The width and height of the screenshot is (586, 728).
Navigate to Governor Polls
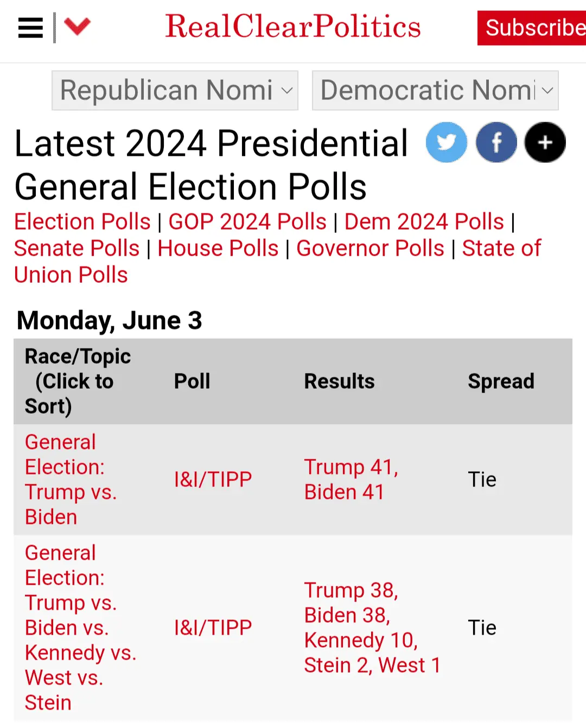[x=371, y=249]
